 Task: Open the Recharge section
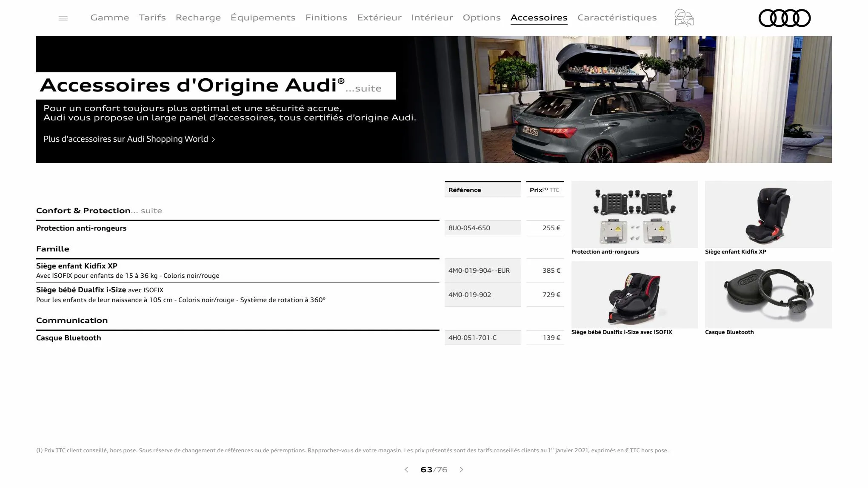(x=198, y=18)
